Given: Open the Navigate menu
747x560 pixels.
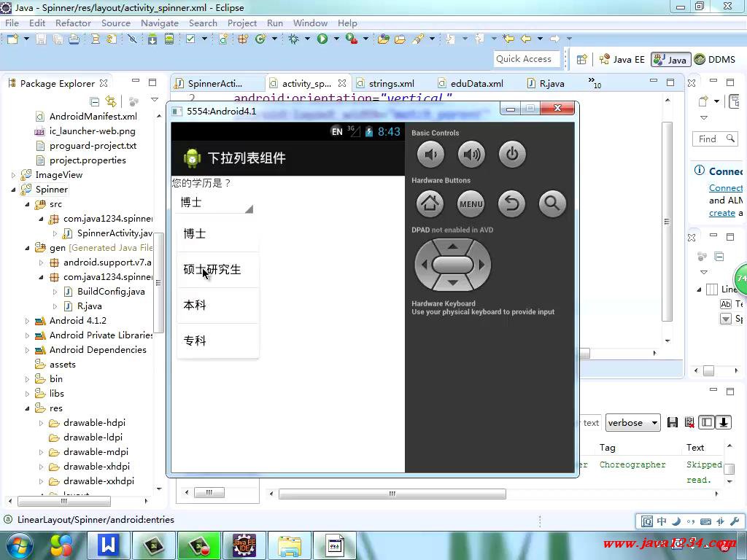Looking at the screenshot, I should [x=160, y=23].
